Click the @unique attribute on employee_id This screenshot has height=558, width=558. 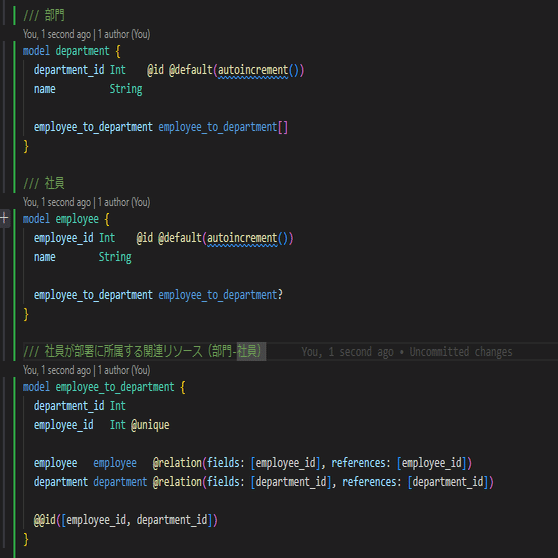click(150, 425)
